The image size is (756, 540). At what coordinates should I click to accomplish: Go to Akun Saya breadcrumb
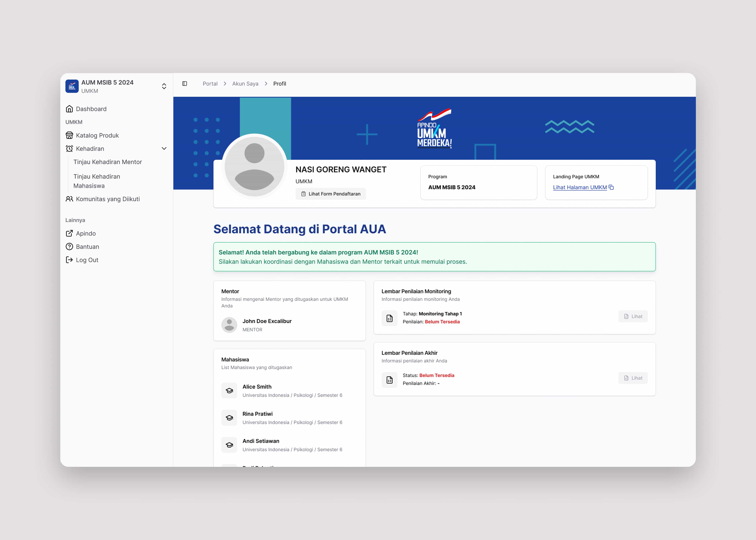pos(245,83)
